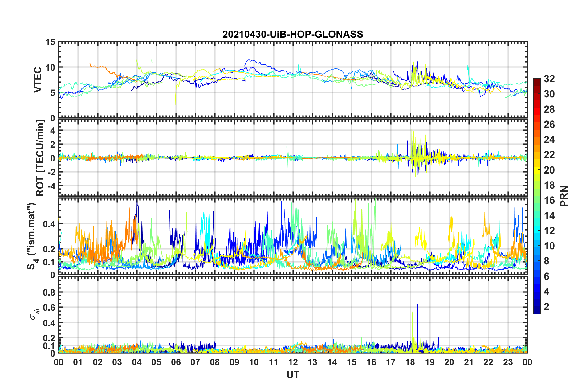Click x-axis tick label 04
Image resolution: width=586 pixels, height=392 pixels.
pyautogui.click(x=137, y=362)
